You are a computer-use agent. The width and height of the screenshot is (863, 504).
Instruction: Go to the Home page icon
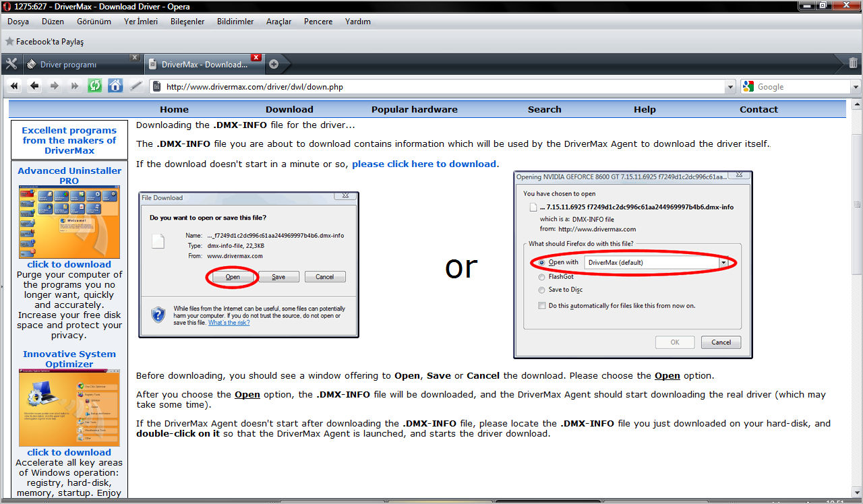click(115, 86)
